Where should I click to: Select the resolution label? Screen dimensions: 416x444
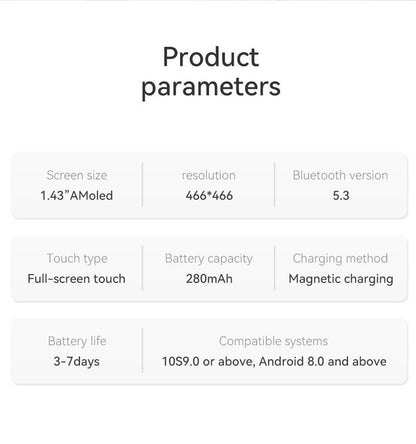coord(209,175)
